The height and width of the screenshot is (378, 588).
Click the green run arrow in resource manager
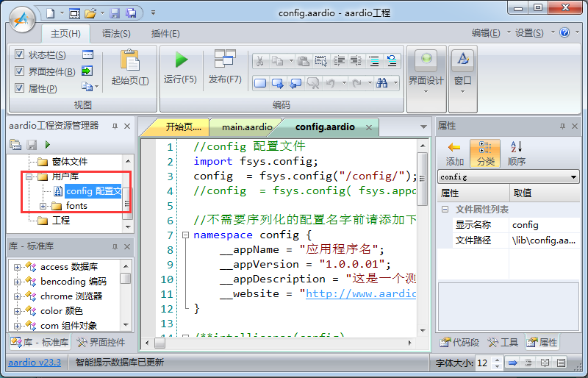pyautogui.click(x=48, y=145)
